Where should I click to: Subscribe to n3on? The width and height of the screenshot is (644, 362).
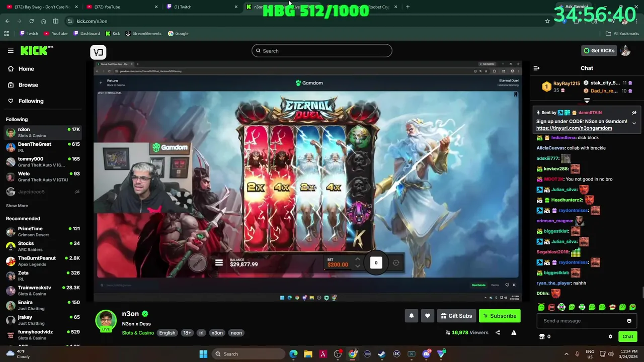tap(500, 316)
